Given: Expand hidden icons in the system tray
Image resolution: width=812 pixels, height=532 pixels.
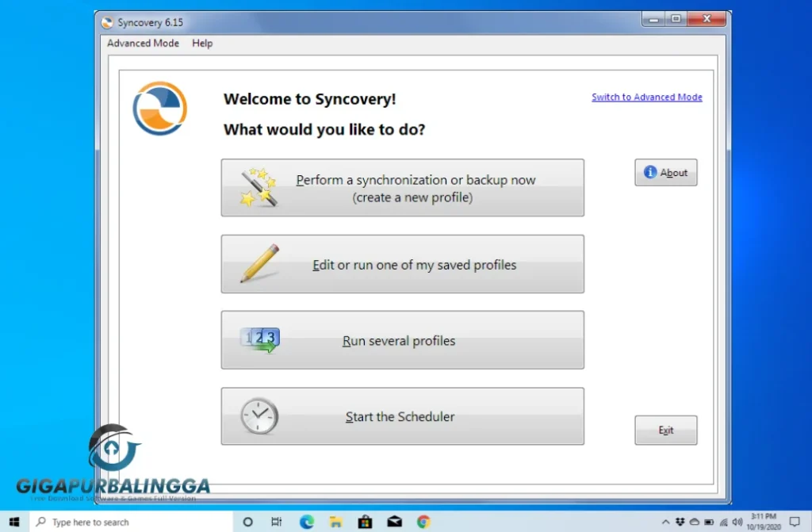Looking at the screenshot, I should coord(666,522).
